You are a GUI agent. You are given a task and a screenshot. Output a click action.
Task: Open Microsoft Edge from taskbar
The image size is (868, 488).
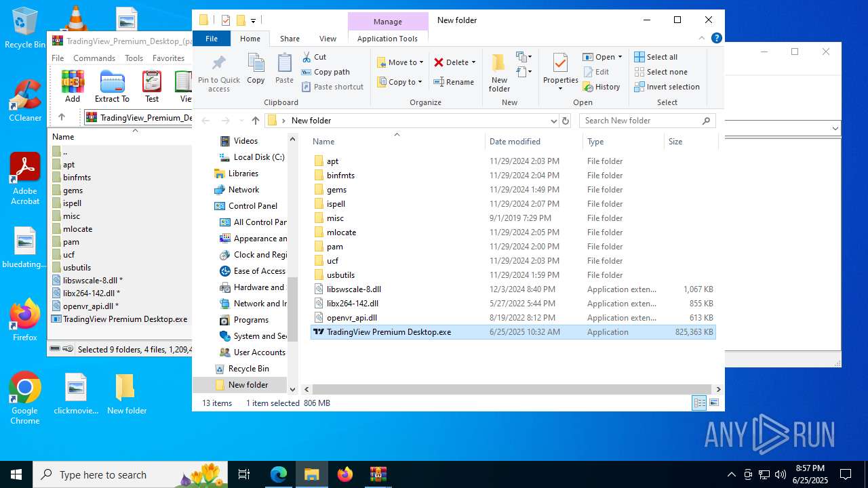click(x=279, y=474)
